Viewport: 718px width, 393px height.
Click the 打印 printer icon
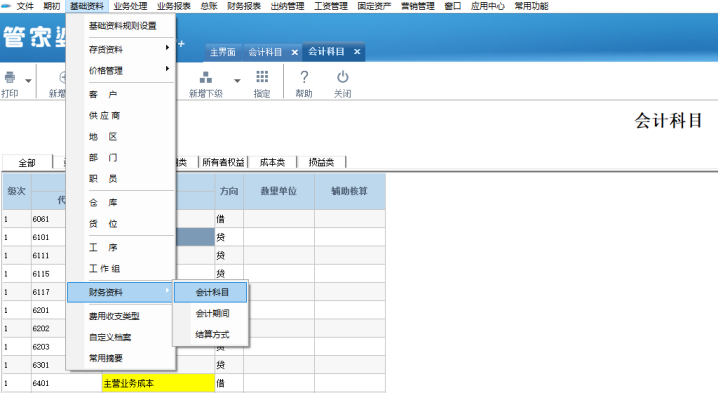[10, 77]
